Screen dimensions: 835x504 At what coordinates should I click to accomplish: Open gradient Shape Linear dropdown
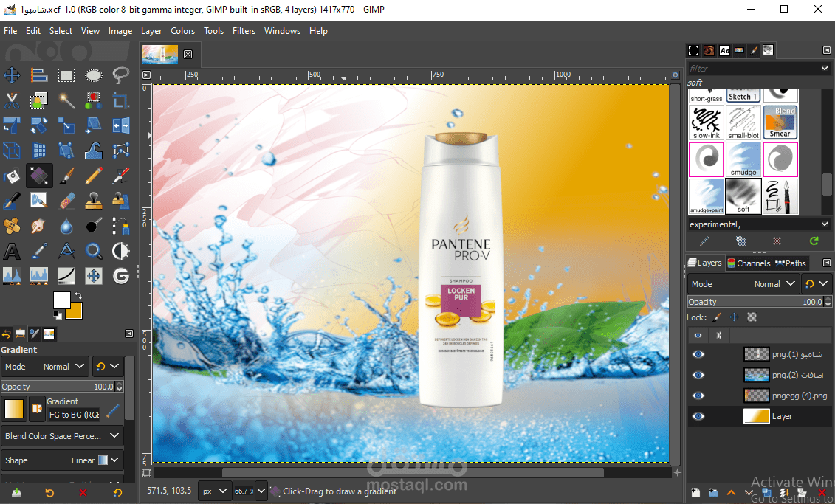point(62,460)
